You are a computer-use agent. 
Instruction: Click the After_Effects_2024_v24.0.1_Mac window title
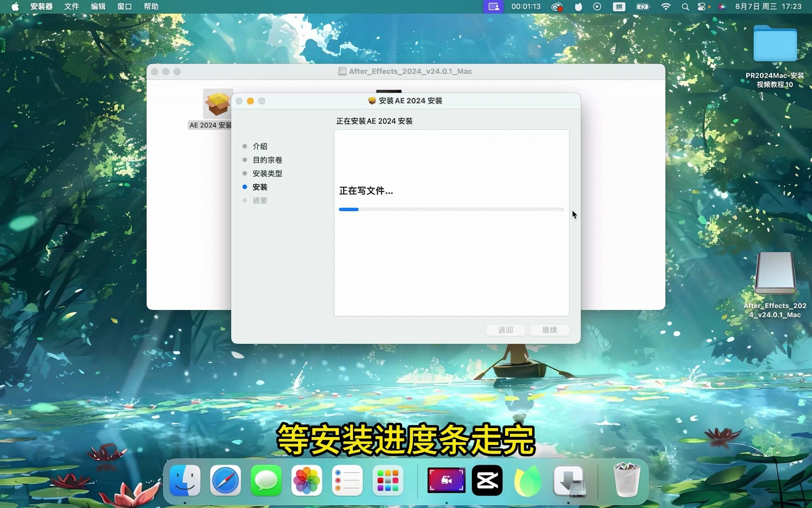[x=410, y=71]
